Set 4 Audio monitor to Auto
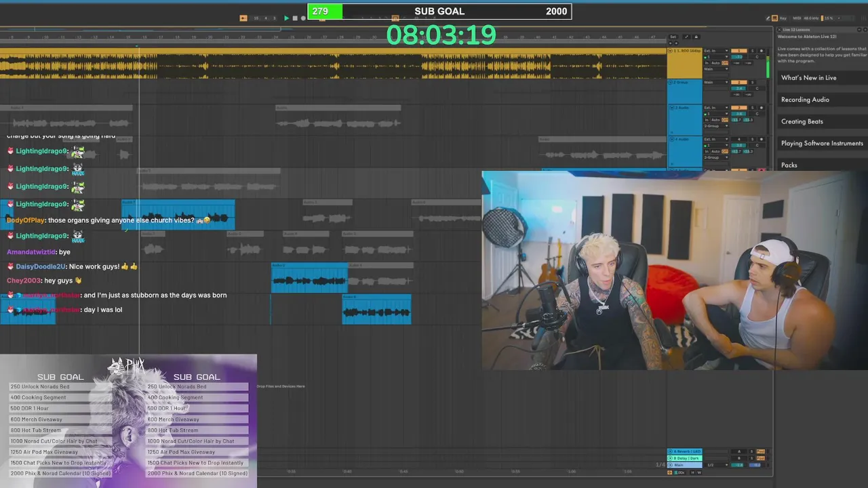The image size is (868, 488). pos(715,151)
